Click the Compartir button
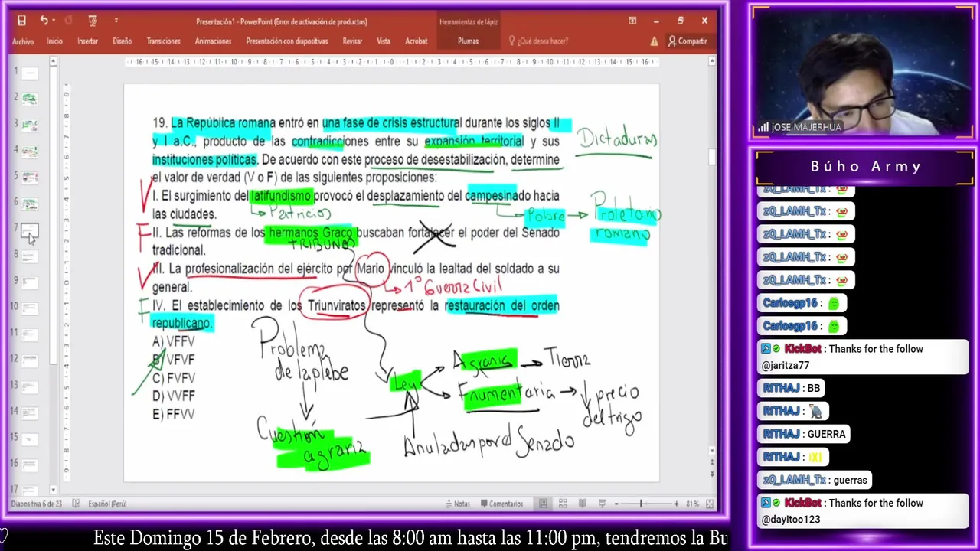Screen dimensions: 980x551 [688, 41]
